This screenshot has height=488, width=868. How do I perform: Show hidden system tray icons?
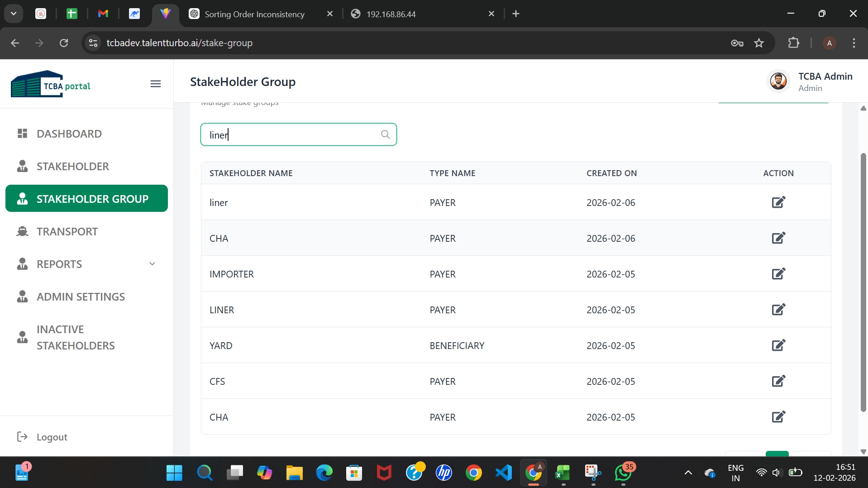(688, 473)
